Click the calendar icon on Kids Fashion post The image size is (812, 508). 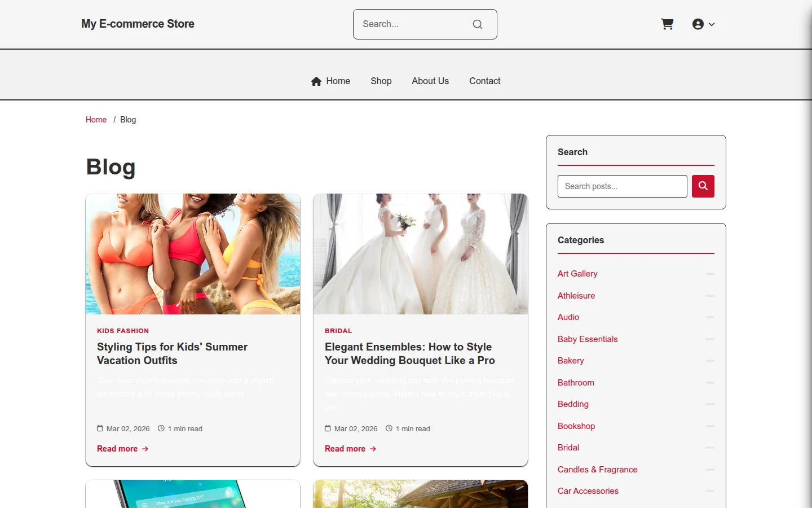coord(100,428)
